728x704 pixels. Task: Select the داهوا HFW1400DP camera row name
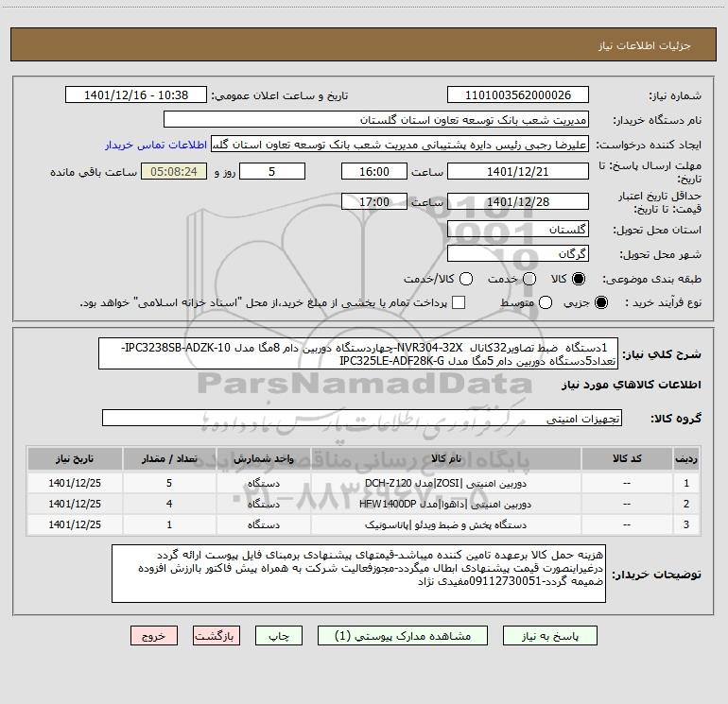click(445, 504)
